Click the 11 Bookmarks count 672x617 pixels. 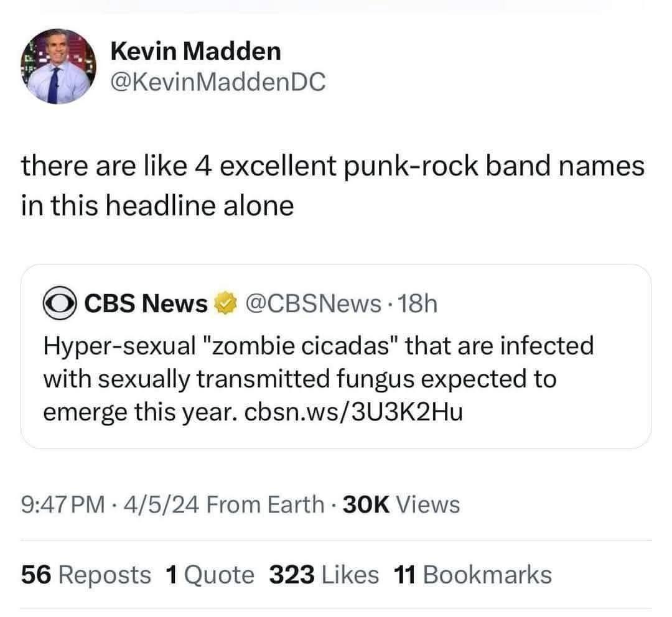[473, 575]
